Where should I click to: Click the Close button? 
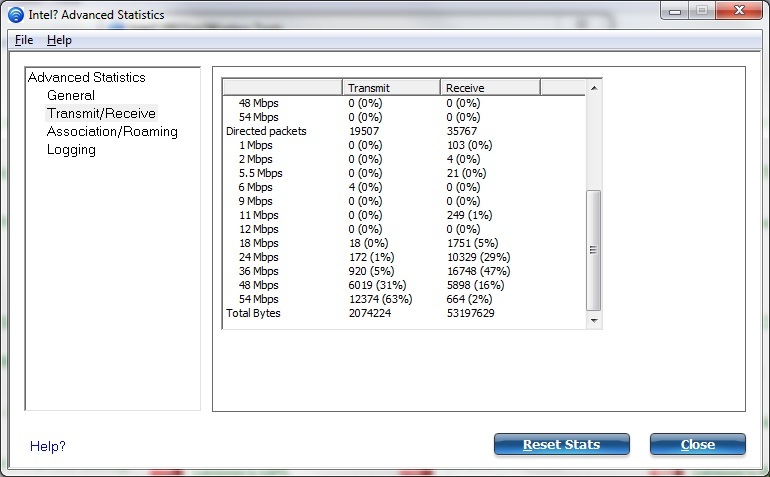698,445
